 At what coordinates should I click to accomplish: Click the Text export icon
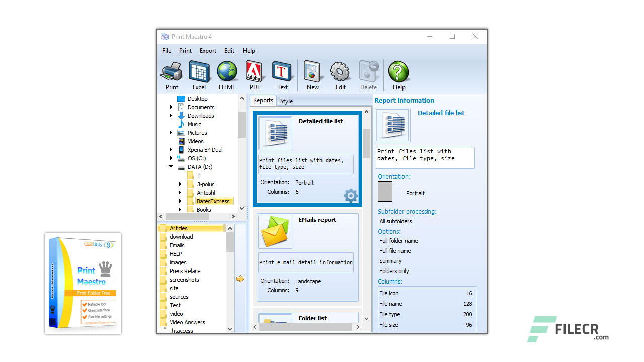(x=282, y=75)
